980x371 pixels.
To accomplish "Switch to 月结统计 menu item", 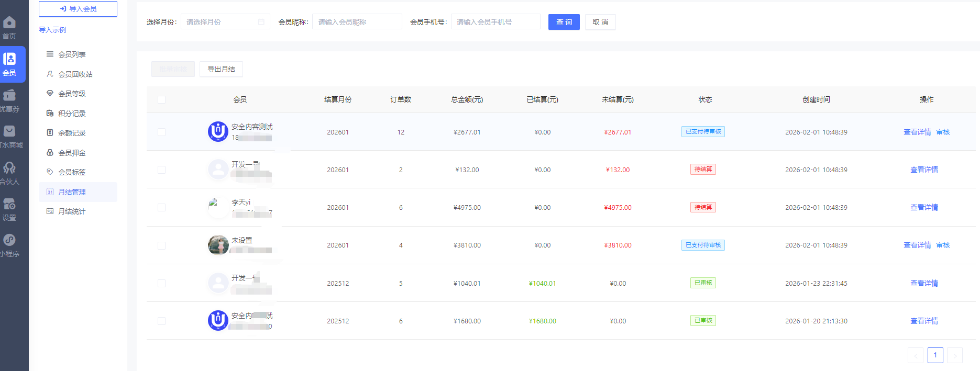I will [72, 211].
